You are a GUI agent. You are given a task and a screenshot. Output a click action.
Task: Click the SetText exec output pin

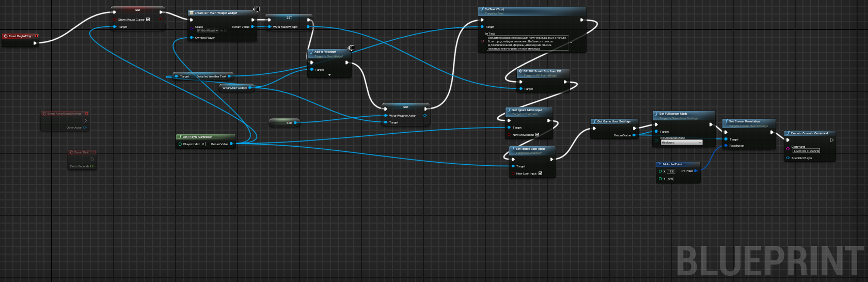pos(581,20)
